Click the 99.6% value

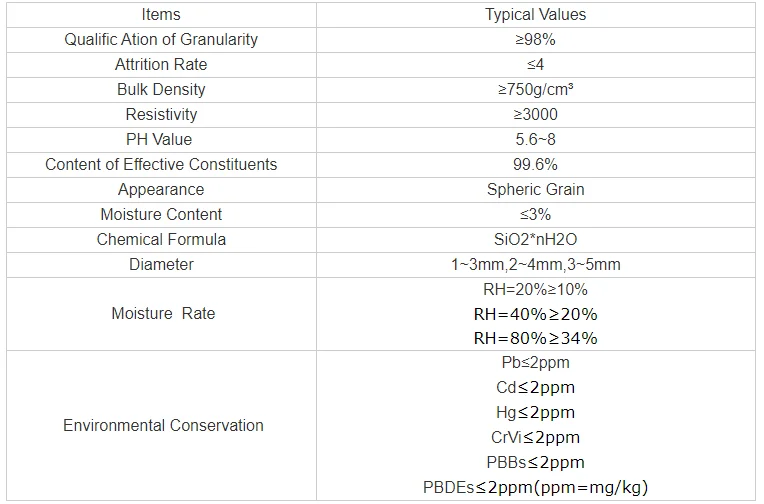click(535, 165)
